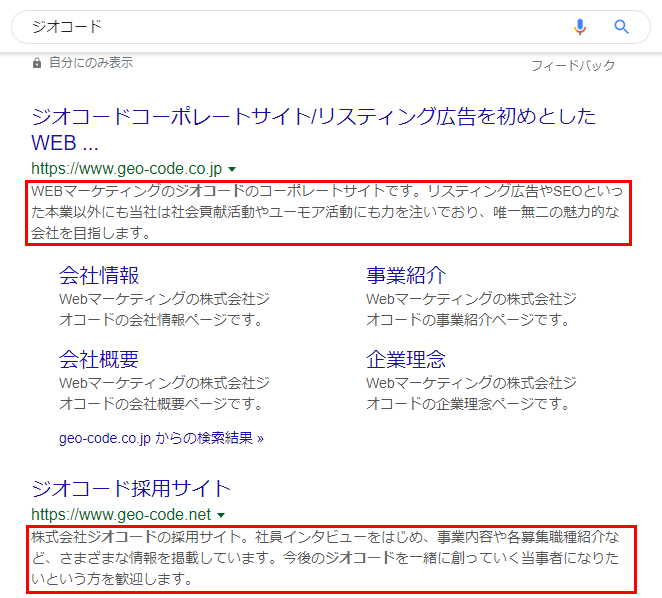Click the lock icon beside 自分にのみ表示
Image resolution: width=662 pixels, height=598 pixels.
[x=37, y=63]
